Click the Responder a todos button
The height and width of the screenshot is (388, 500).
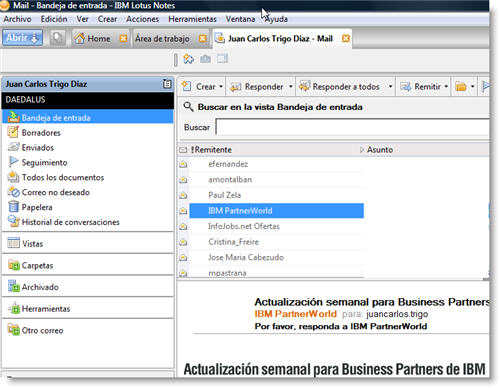[339, 87]
